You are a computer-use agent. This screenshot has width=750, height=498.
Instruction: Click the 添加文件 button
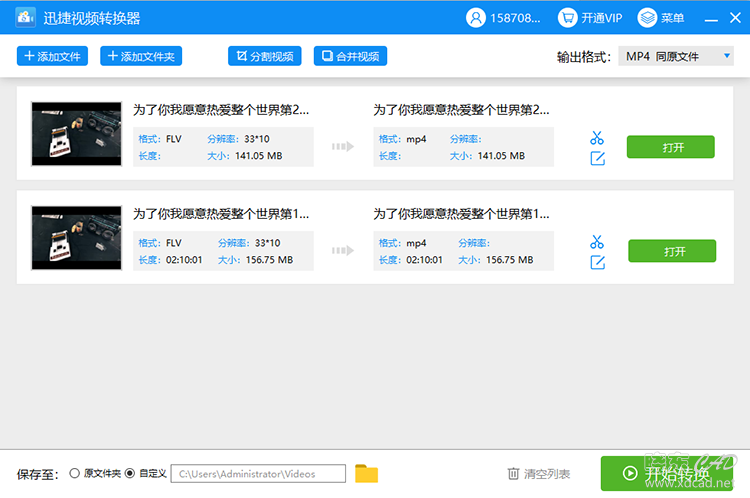52,56
